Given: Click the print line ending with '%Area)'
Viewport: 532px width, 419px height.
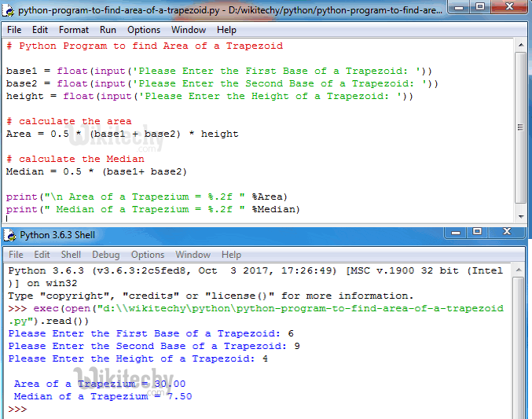Looking at the screenshot, I should pyautogui.click(x=147, y=197).
